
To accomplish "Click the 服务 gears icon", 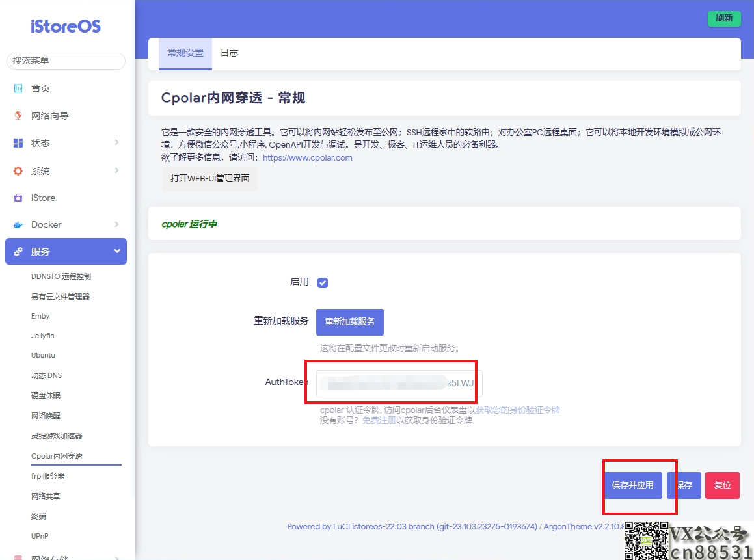I will (x=18, y=252).
